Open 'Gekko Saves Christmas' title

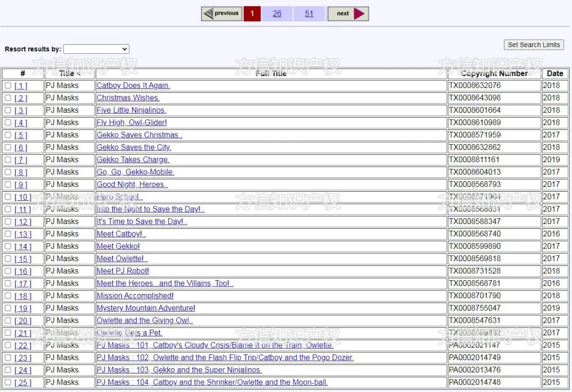click(x=139, y=135)
